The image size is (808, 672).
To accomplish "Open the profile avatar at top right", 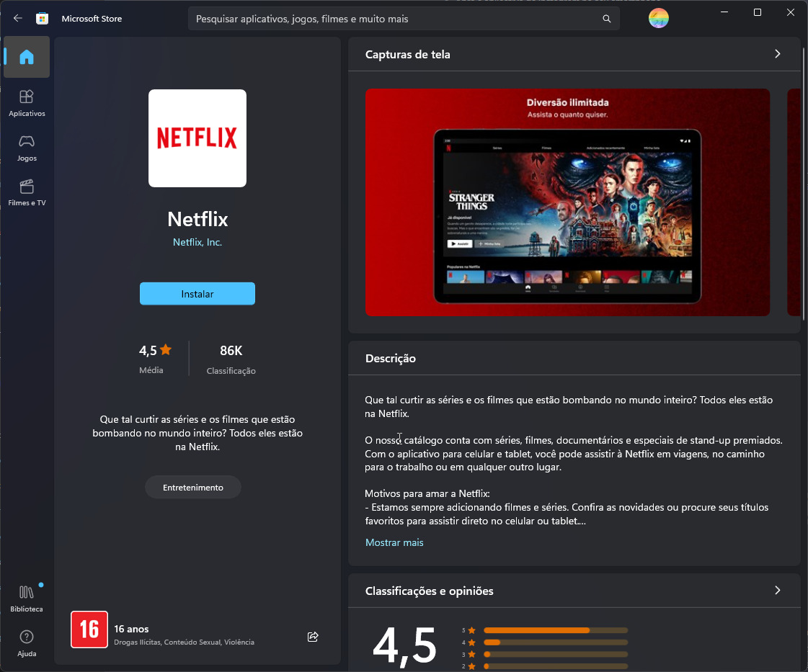I will point(658,18).
